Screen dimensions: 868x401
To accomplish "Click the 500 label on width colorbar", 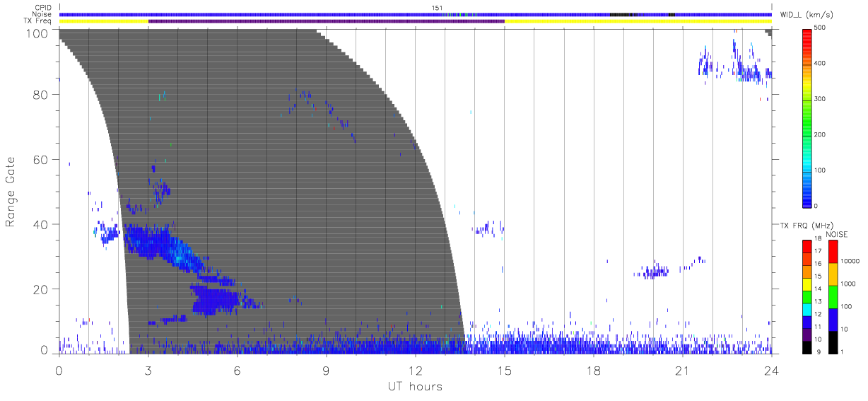I will [x=819, y=28].
